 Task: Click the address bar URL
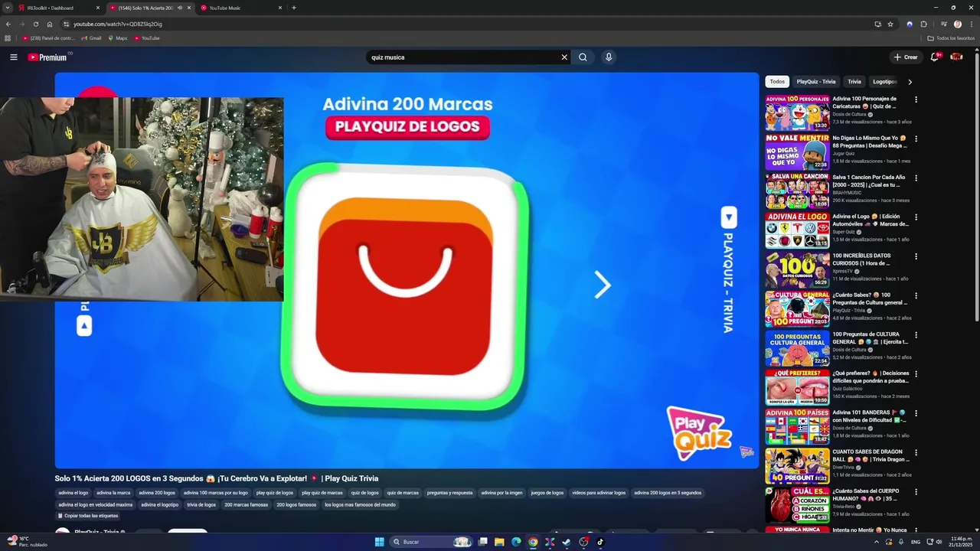[118, 24]
